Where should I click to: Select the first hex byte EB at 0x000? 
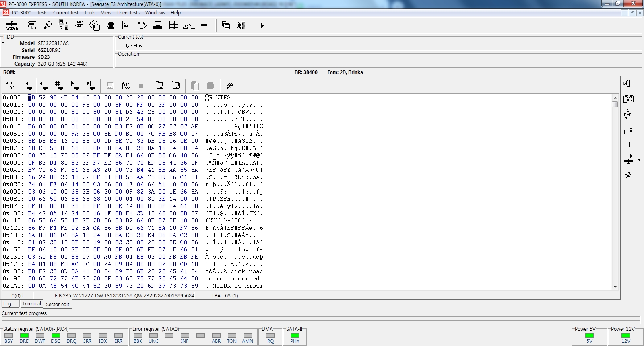click(x=31, y=97)
